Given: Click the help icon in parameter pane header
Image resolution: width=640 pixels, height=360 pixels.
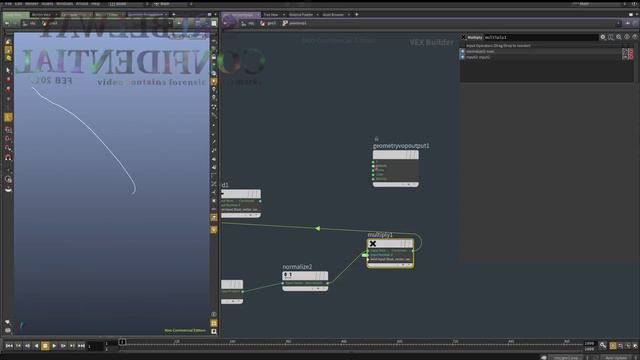Looking at the screenshot, I should (635, 37).
